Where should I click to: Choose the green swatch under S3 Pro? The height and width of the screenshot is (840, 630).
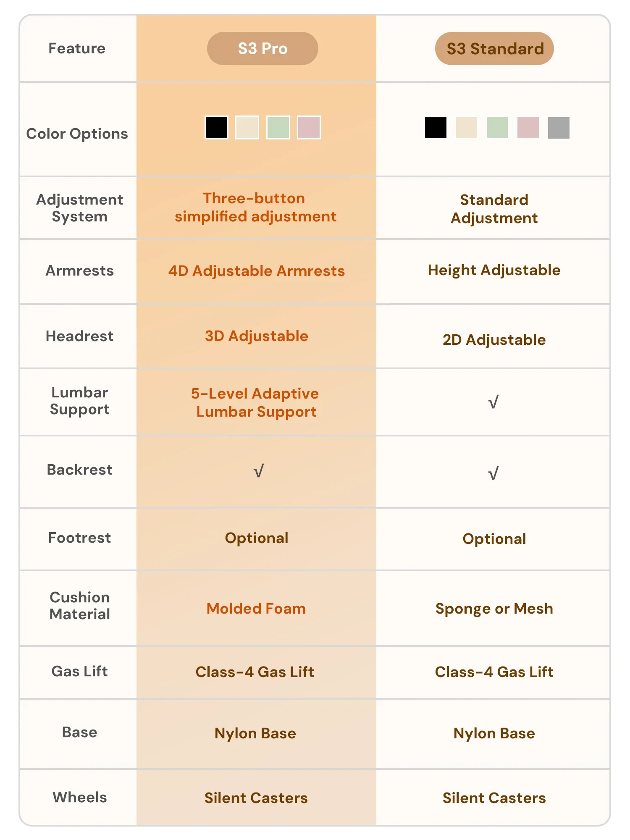pyautogui.click(x=278, y=128)
